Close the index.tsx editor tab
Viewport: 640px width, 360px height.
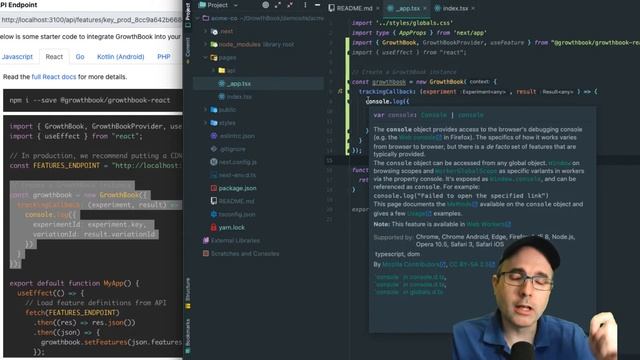coord(473,8)
